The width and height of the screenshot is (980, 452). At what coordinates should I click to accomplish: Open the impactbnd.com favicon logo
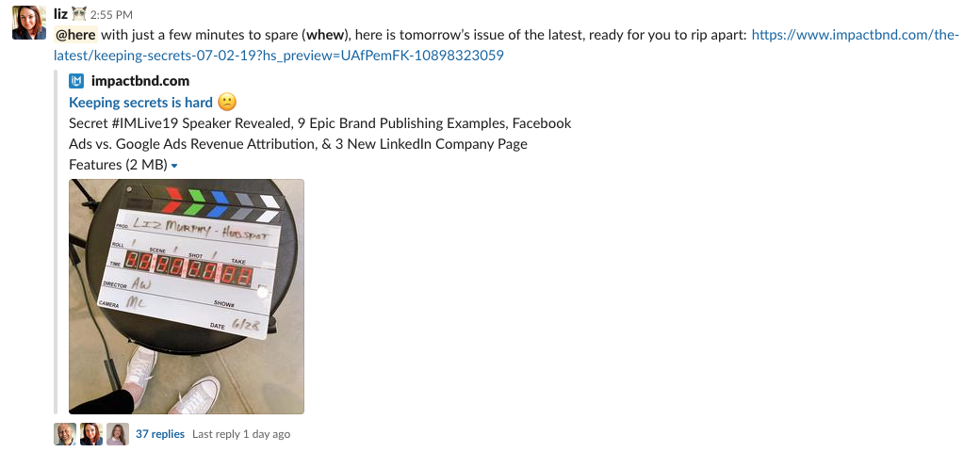tap(76, 81)
